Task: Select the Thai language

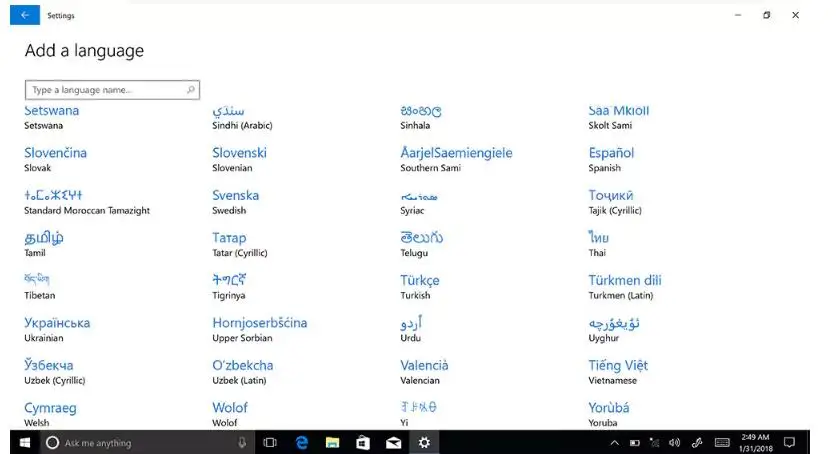Action: [x=598, y=244]
